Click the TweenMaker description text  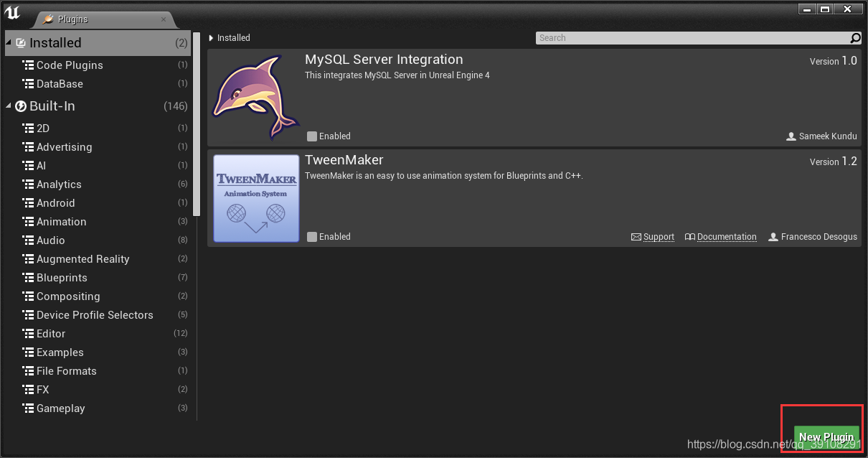click(x=444, y=176)
